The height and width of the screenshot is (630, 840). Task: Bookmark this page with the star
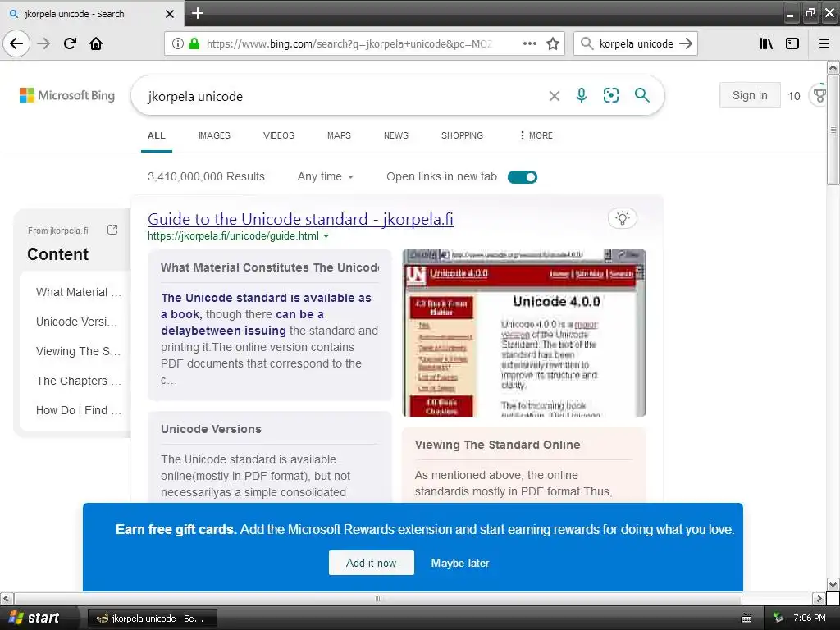point(553,43)
